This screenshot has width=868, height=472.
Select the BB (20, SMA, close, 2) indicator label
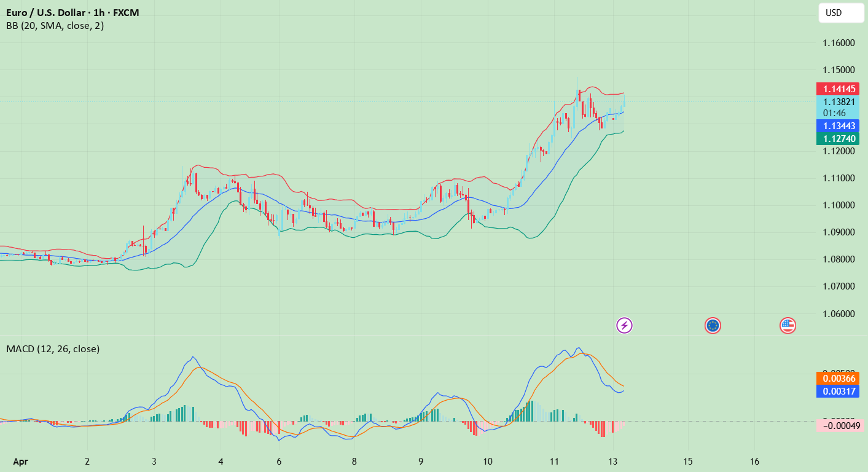55,26
